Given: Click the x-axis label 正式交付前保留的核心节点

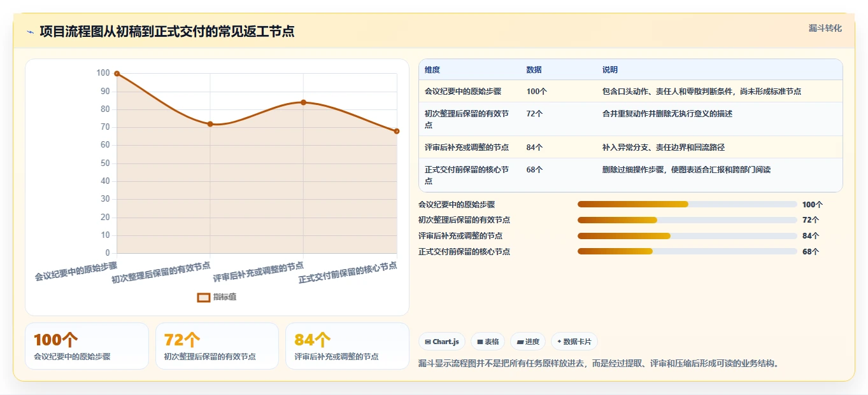Looking at the screenshot, I should coord(348,272).
